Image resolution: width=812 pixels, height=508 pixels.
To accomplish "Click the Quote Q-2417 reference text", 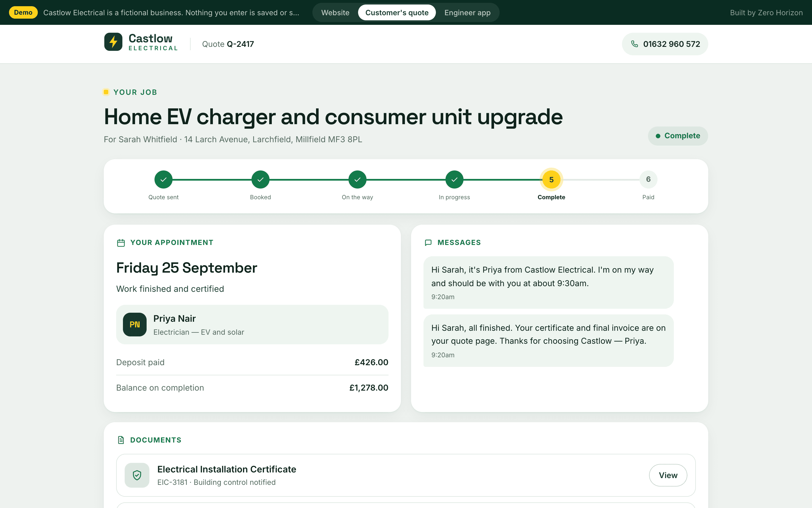I will click(x=228, y=44).
